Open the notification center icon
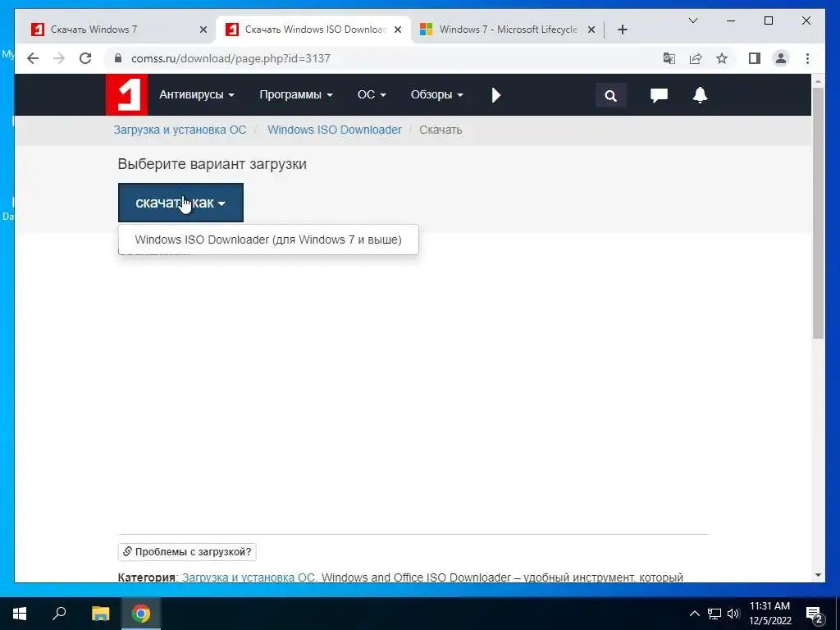The image size is (840, 630). 815,614
